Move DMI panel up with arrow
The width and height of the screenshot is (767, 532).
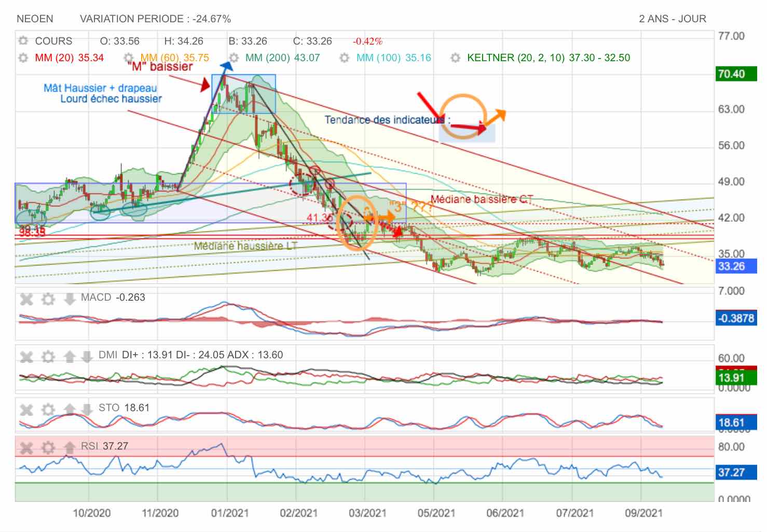(x=70, y=357)
